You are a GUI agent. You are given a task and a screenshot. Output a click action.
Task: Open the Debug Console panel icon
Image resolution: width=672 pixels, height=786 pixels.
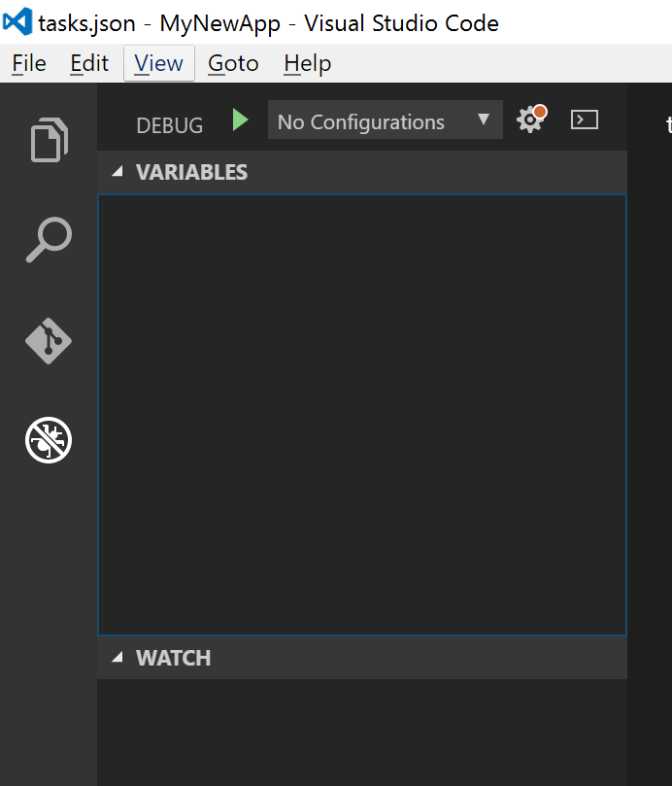click(x=584, y=119)
